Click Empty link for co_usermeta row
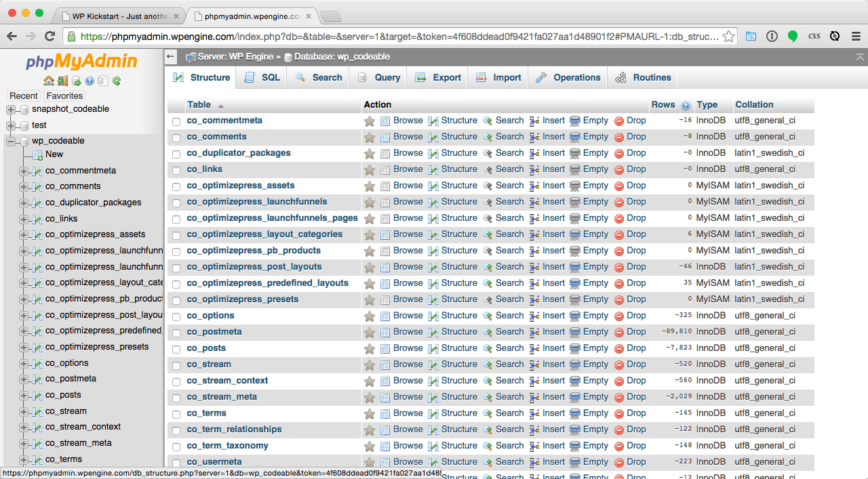Screen dimensions: 868x479 click(595, 462)
